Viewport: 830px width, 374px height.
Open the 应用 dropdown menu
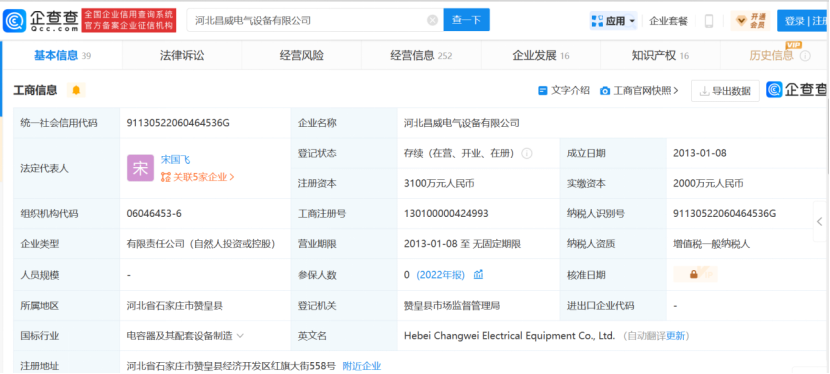click(x=613, y=21)
